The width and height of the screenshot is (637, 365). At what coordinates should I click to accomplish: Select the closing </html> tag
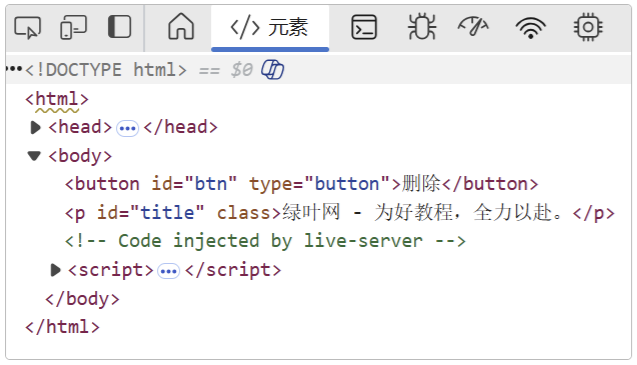pyautogui.click(x=62, y=327)
